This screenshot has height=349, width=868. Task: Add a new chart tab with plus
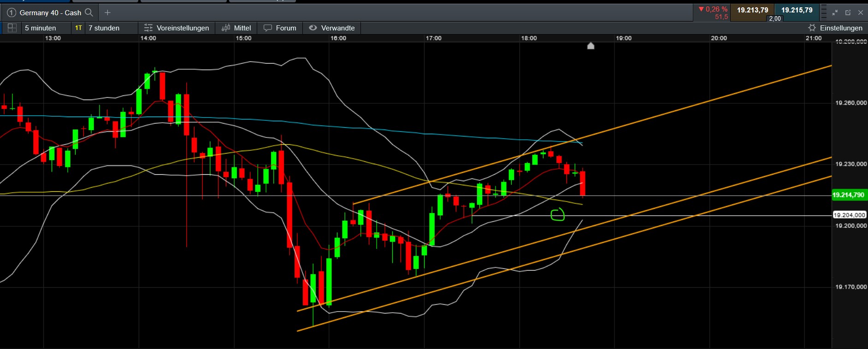coord(107,12)
